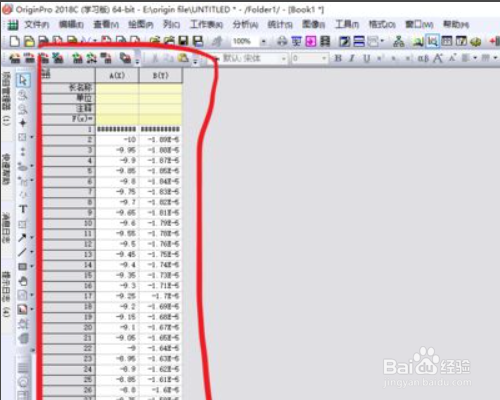Click the green disc icon in toolbar
The width and height of the screenshot is (500, 400).
(x=476, y=42)
